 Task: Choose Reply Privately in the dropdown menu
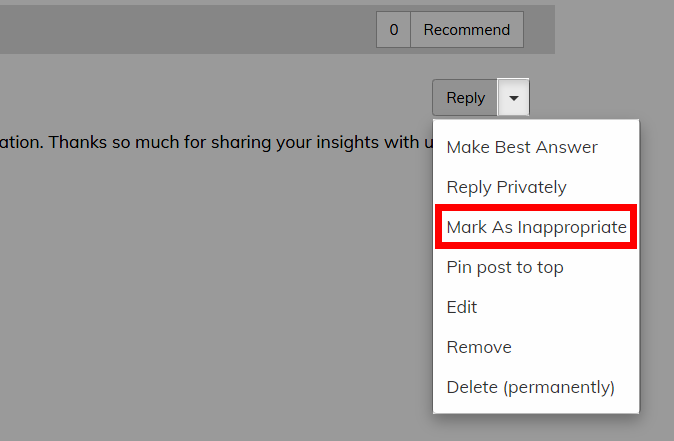coord(536,187)
